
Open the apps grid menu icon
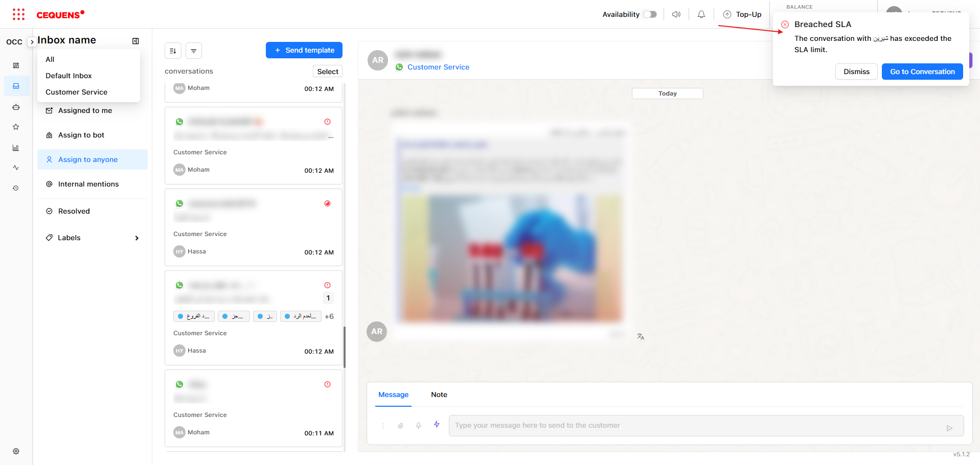point(18,14)
